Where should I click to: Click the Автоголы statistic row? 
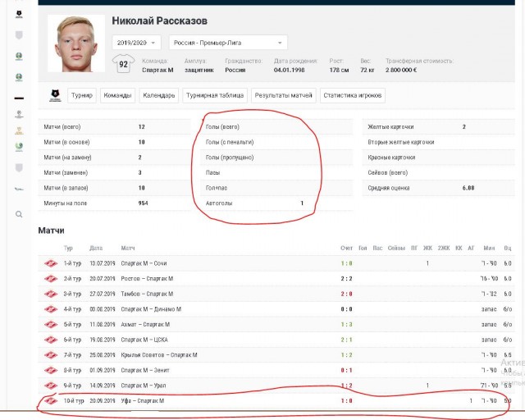(276, 203)
